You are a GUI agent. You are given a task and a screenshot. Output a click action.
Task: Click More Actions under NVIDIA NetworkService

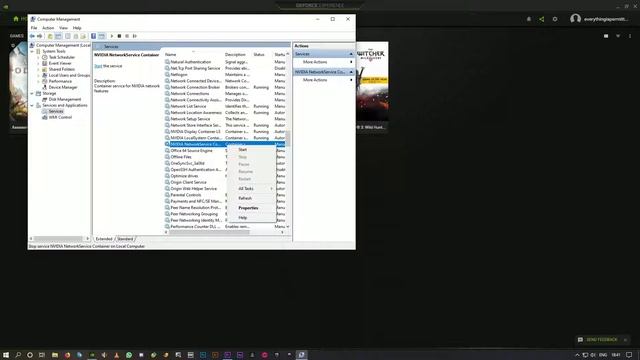coord(315,80)
